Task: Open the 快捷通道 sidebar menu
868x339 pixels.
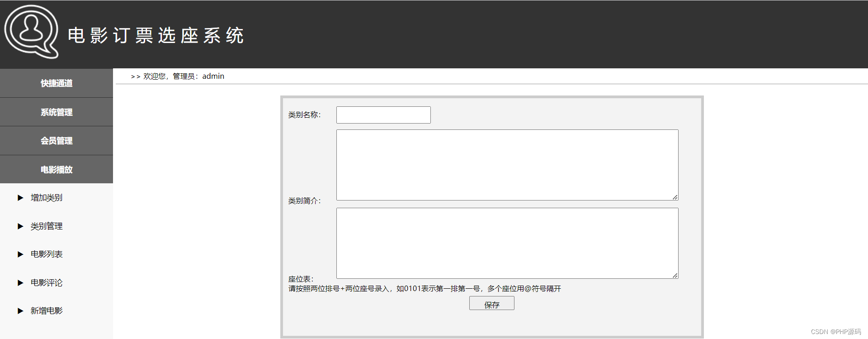Action: 57,83
